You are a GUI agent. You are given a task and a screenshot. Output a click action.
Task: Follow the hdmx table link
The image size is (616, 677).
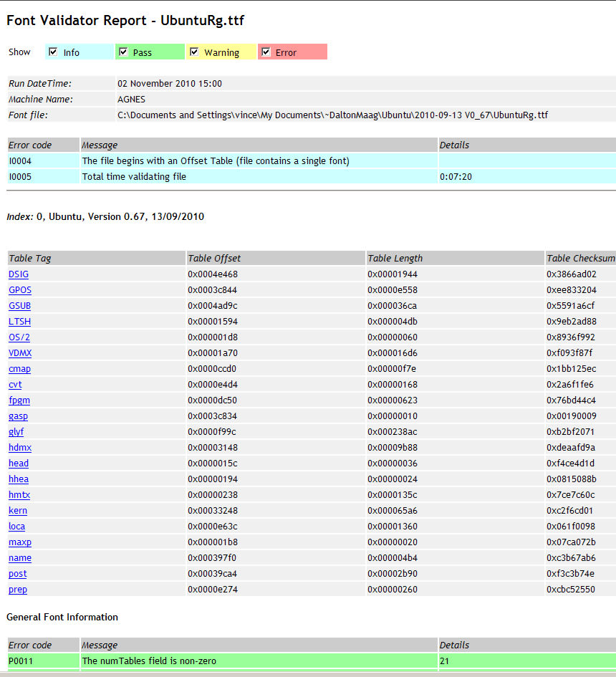(20, 447)
